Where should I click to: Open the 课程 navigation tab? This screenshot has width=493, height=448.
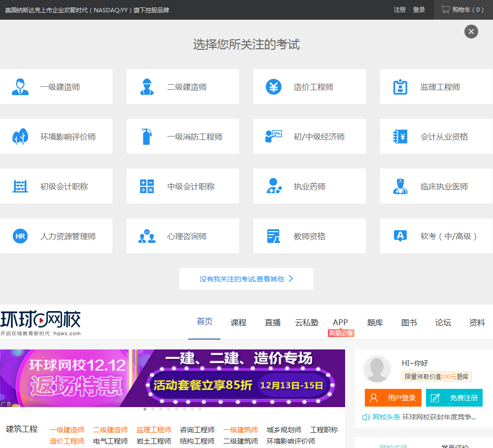coord(238,323)
